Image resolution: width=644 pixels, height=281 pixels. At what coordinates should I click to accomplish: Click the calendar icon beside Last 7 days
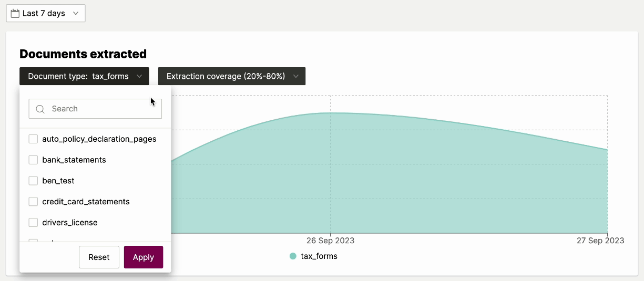(15, 14)
